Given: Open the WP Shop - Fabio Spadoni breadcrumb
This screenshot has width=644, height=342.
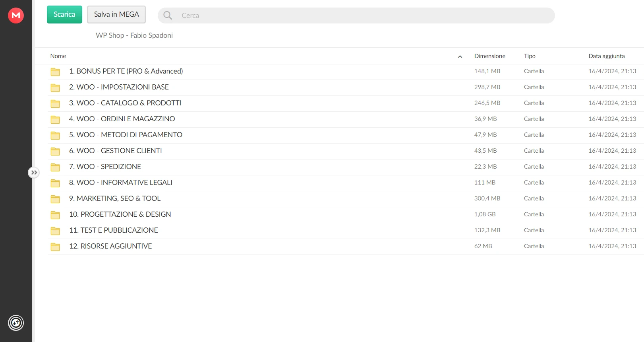Looking at the screenshot, I should tap(134, 35).
